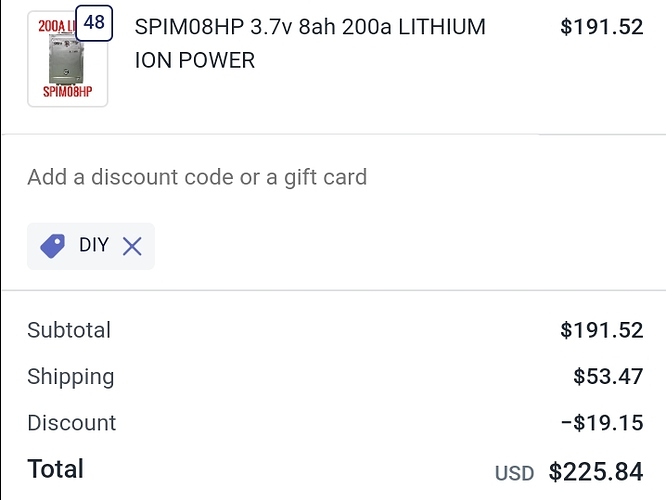Select the $53.47 shipping cost

(x=608, y=377)
